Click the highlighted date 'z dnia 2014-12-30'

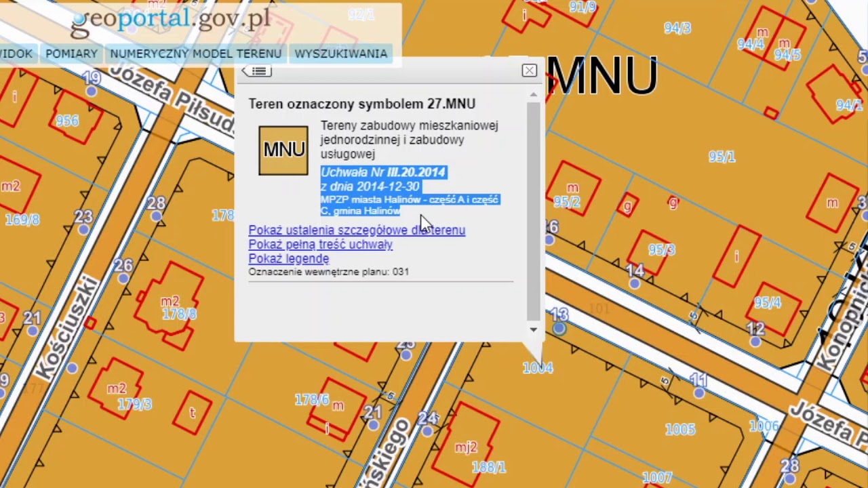click(370, 186)
